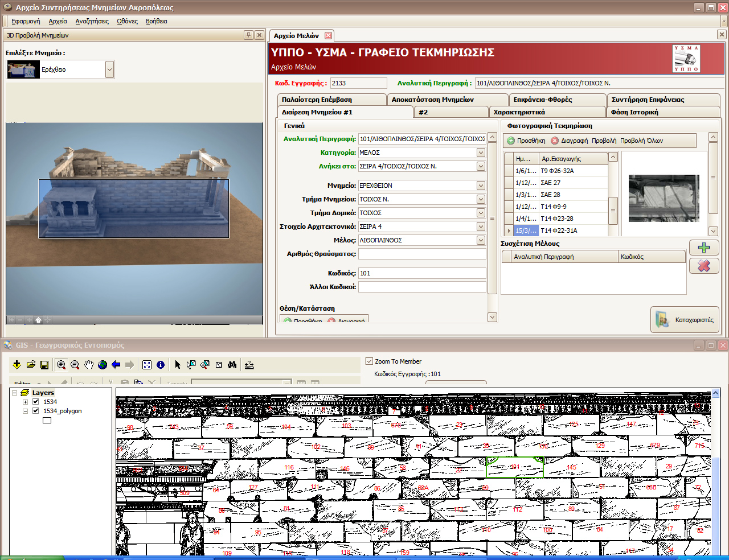Choose the Select Features tool
Viewport: 729px width, 560px height.
[x=191, y=365]
